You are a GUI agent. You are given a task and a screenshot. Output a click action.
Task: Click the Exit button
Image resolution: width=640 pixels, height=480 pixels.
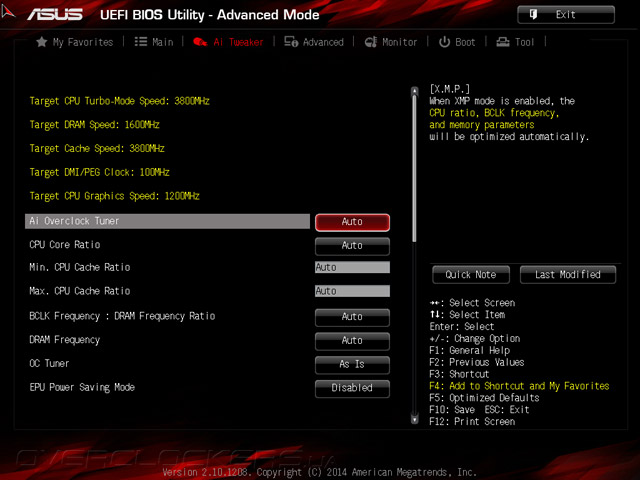click(566, 15)
